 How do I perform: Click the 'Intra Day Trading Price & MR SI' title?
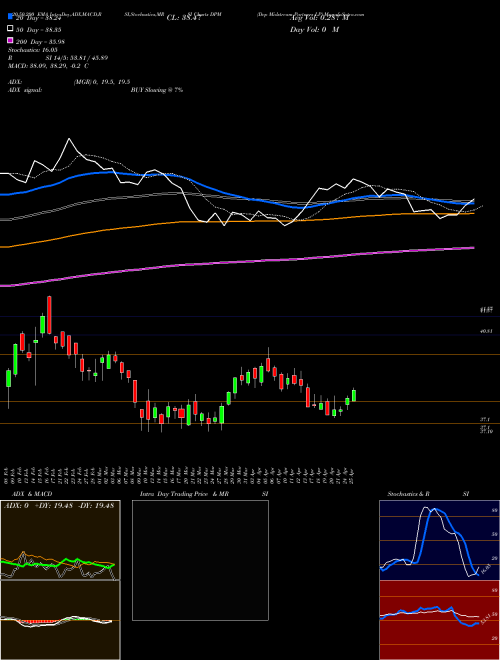click(x=204, y=494)
